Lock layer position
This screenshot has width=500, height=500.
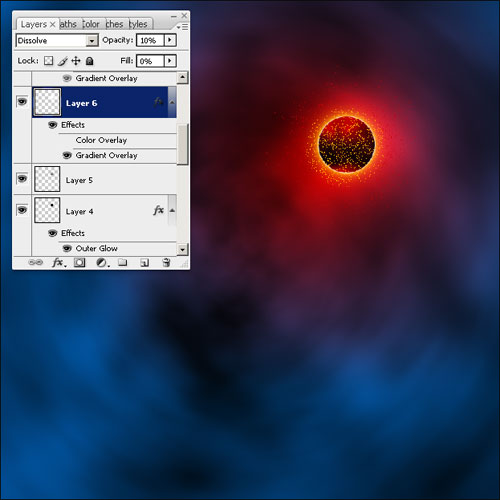click(x=76, y=61)
